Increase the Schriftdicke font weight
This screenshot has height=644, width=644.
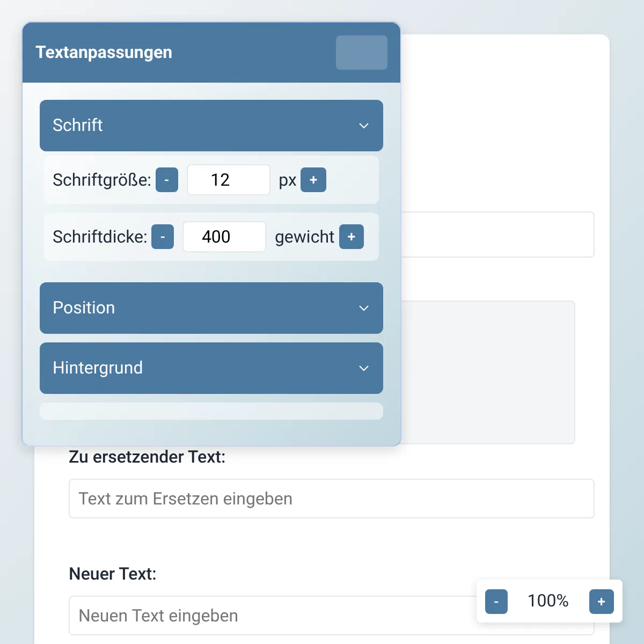[352, 237]
